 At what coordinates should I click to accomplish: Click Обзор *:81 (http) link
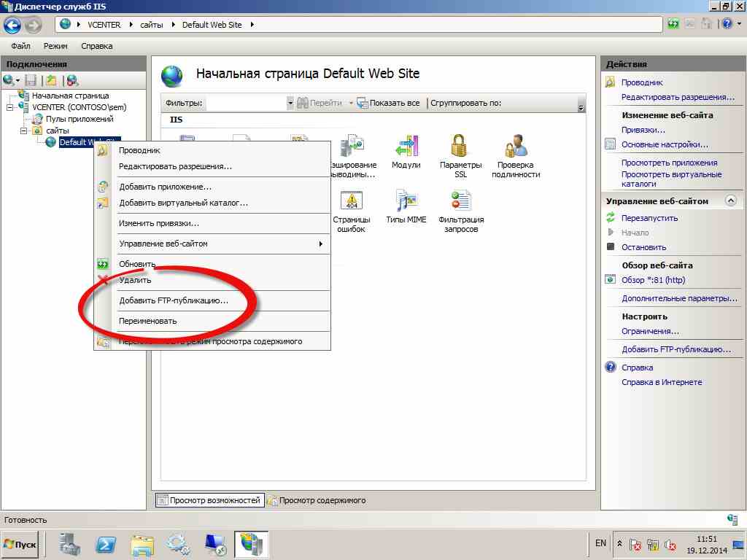(x=653, y=280)
